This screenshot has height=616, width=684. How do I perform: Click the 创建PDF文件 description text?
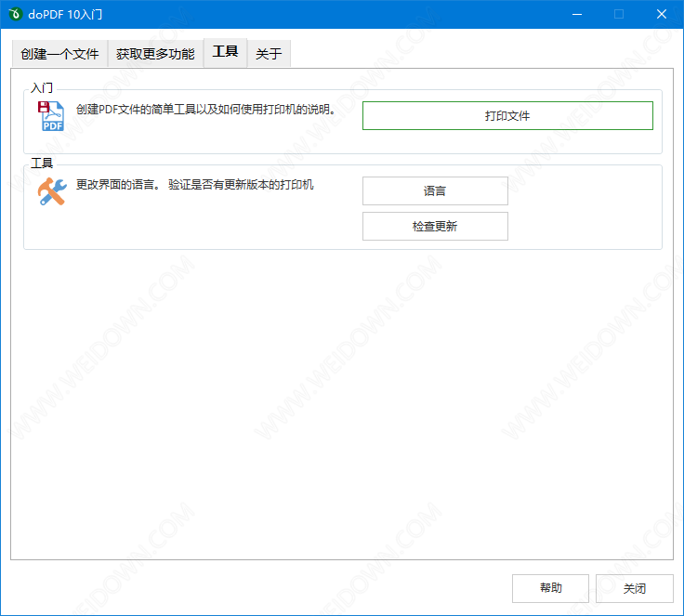205,110
